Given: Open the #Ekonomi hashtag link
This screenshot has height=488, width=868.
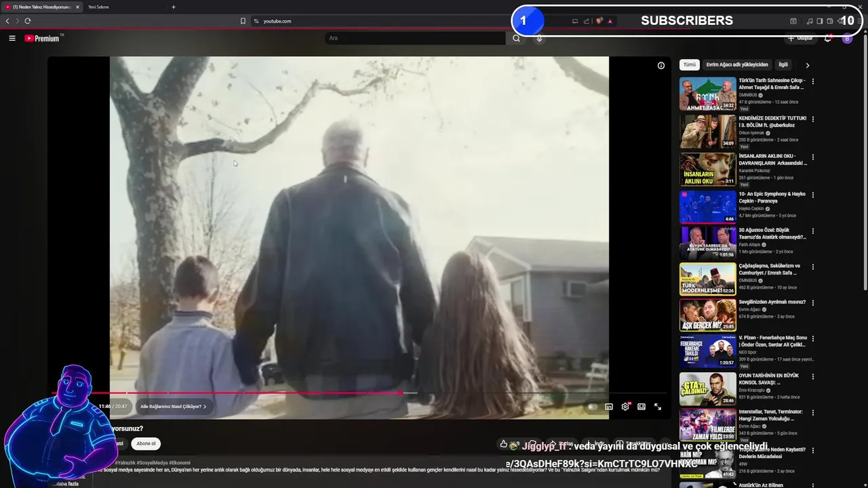Looking at the screenshot, I should 180,463.
